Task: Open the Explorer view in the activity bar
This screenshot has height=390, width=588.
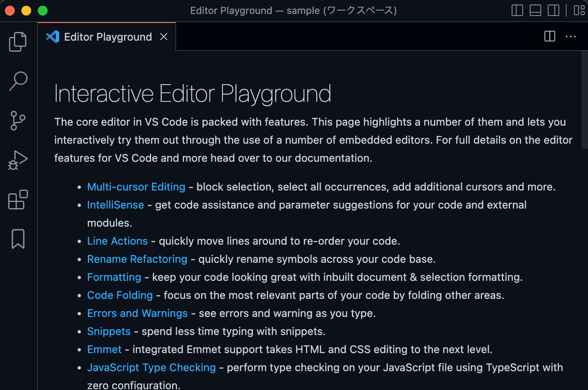Action: click(x=18, y=42)
